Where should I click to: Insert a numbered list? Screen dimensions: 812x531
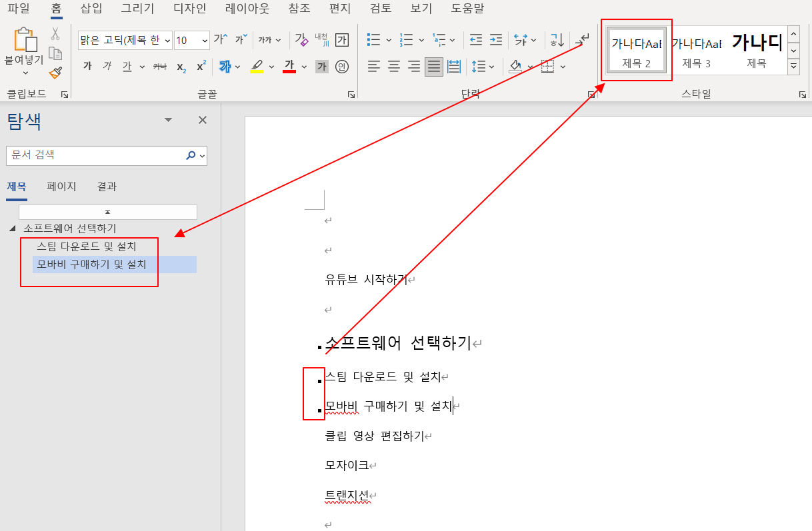406,40
